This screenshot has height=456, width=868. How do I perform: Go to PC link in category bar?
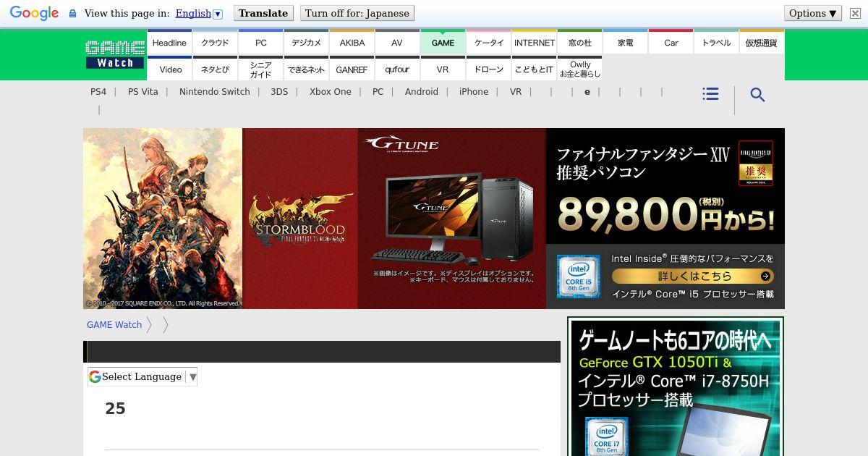pyautogui.click(x=378, y=92)
